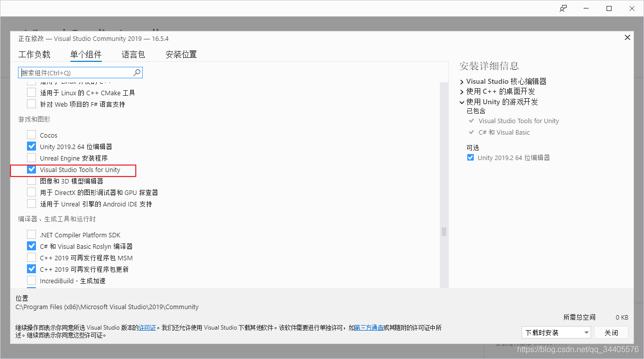The width and height of the screenshot is (644, 359).
Task: Check 图像和 3D 模型编辑器
Action: coord(31,181)
